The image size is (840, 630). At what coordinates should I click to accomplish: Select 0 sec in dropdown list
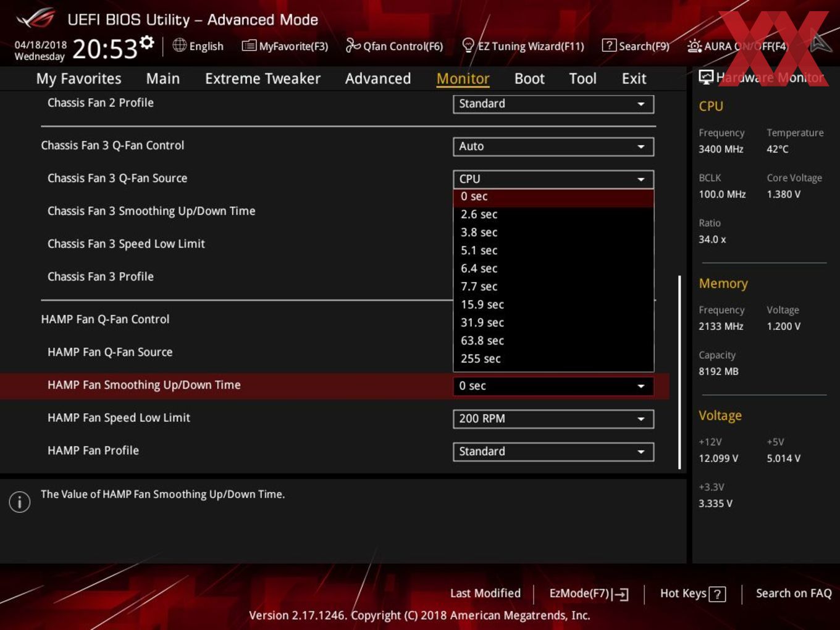553,196
